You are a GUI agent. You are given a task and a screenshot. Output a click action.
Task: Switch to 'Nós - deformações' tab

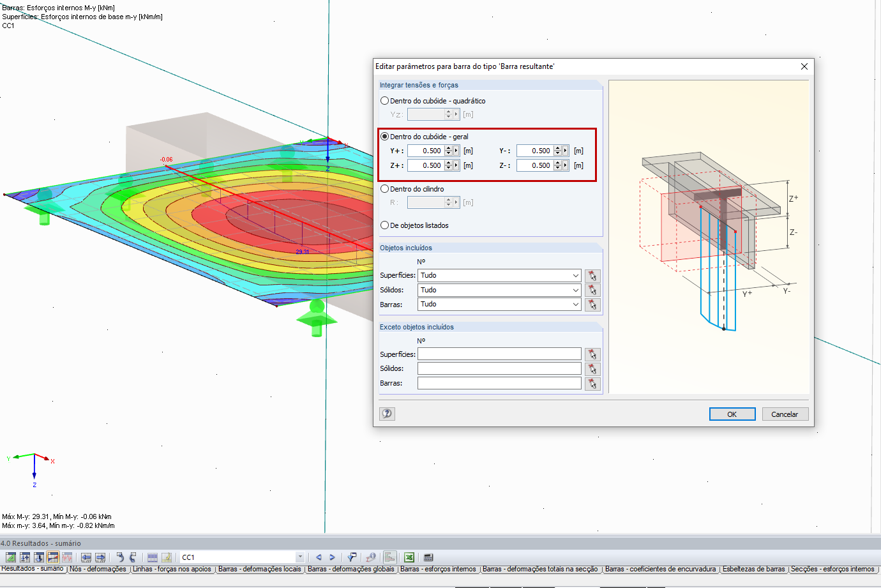(x=98, y=569)
